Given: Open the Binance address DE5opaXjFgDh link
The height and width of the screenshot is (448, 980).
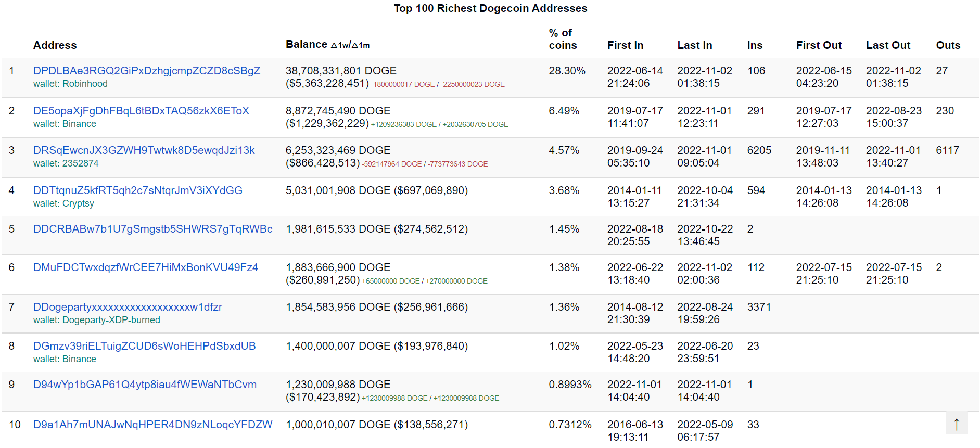Looking at the screenshot, I should pyautogui.click(x=141, y=111).
